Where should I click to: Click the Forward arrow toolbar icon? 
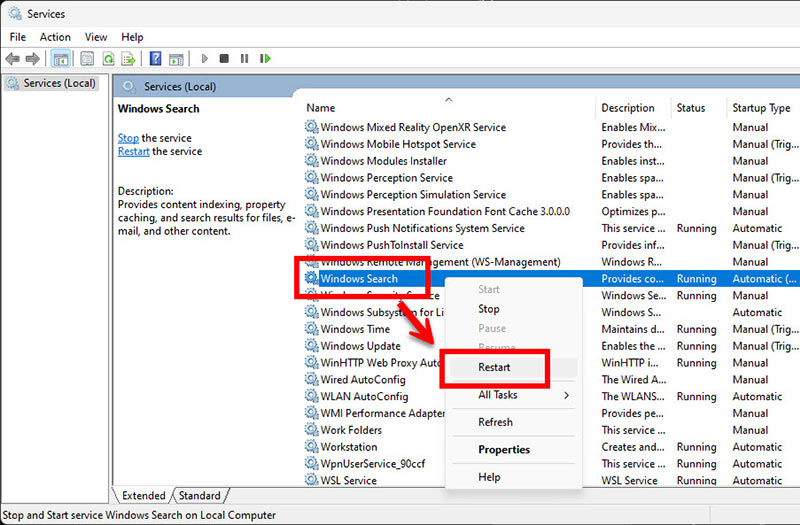pos(33,59)
